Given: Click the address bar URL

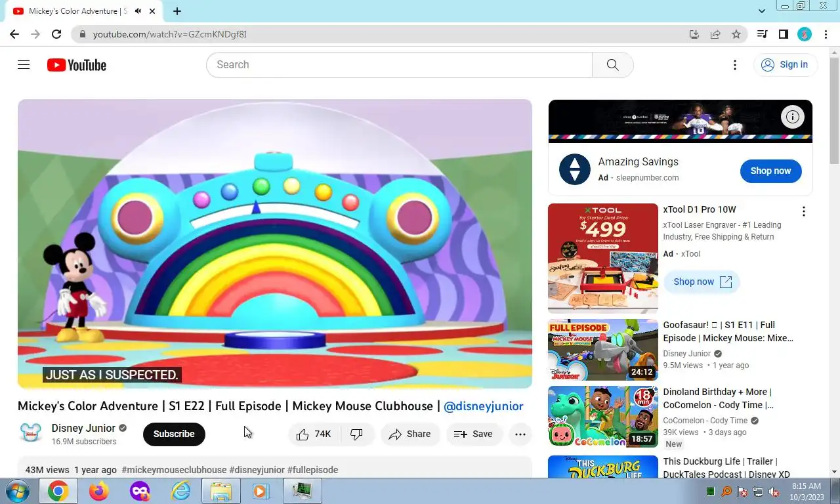Looking at the screenshot, I should (169, 34).
